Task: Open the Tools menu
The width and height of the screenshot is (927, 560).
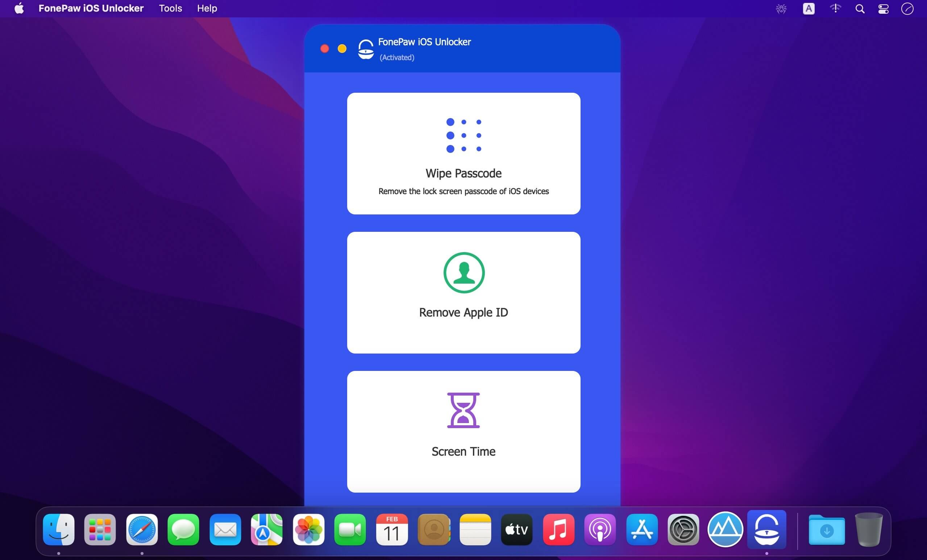Action: [170, 8]
